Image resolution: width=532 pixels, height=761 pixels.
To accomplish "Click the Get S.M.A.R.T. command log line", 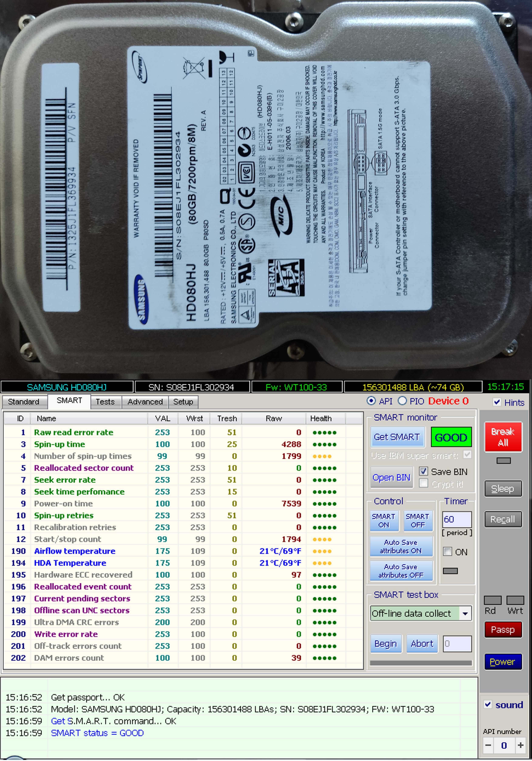I will [114, 721].
